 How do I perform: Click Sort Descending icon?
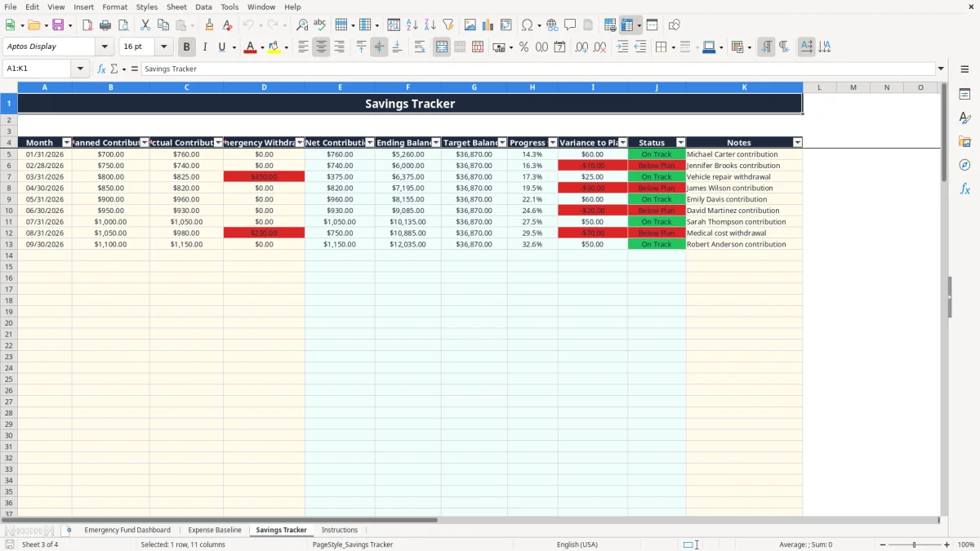[430, 25]
